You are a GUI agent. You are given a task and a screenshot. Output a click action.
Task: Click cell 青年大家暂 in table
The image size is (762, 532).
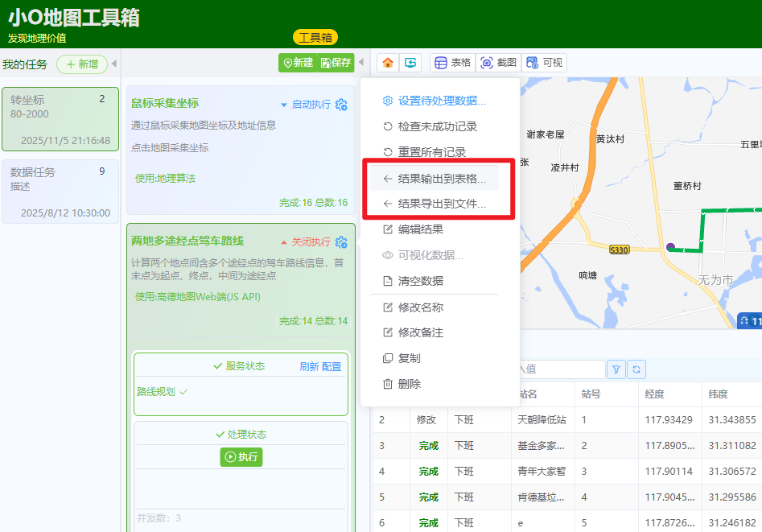(542, 471)
